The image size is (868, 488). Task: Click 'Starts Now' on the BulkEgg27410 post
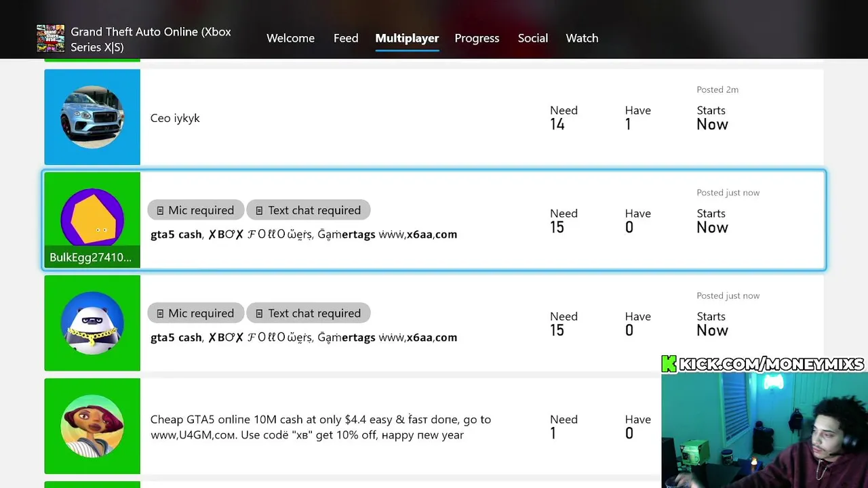(x=712, y=220)
